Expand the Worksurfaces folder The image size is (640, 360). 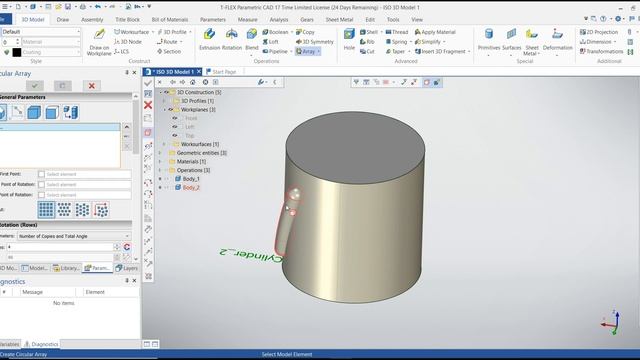pos(164,144)
